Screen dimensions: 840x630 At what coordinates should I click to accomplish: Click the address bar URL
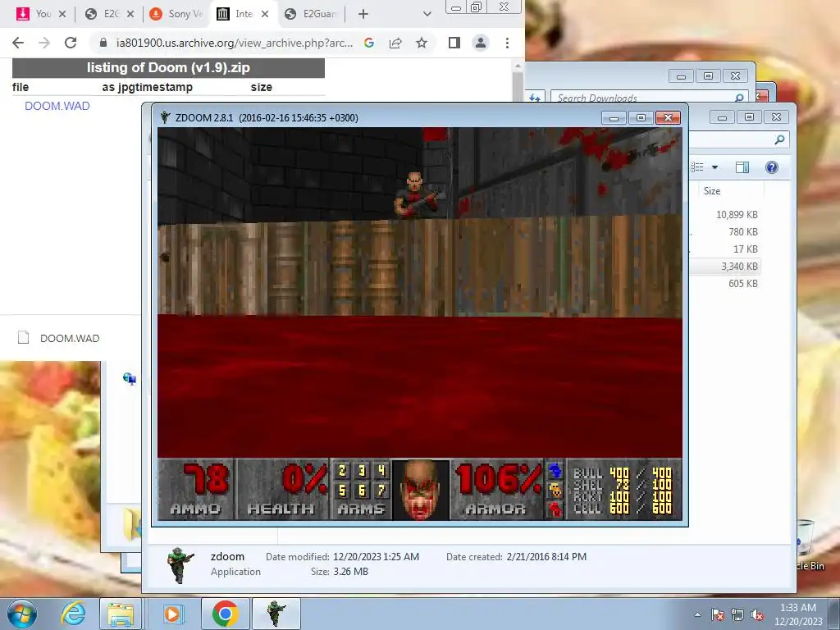[x=235, y=43]
